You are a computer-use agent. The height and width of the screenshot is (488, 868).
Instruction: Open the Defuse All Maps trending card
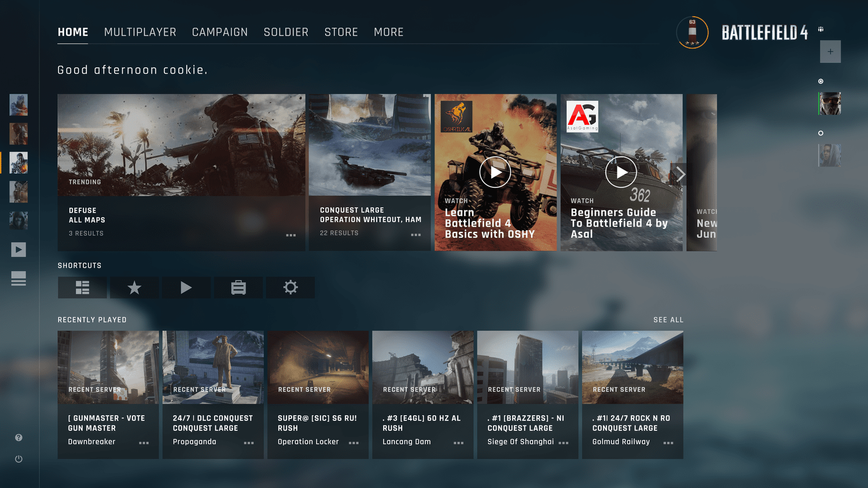tap(182, 172)
